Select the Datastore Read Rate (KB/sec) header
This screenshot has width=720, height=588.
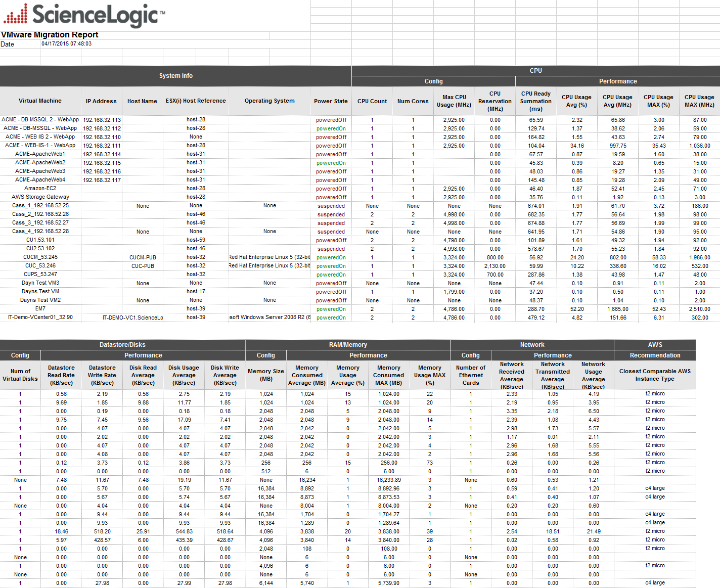61,375
